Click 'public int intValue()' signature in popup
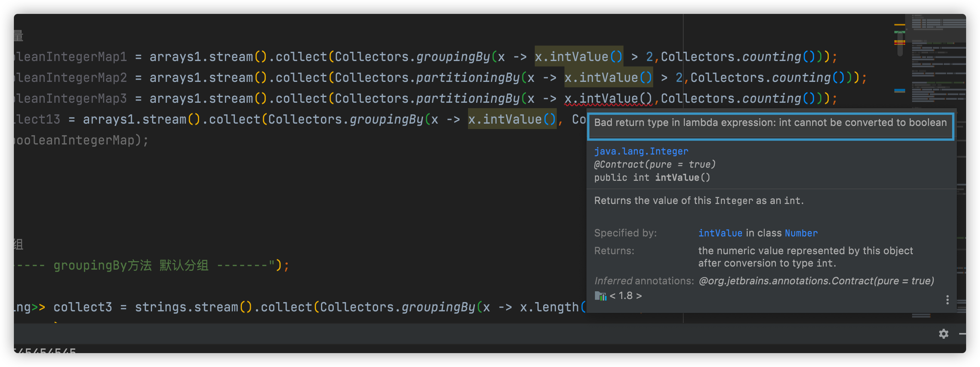Image resolution: width=980 pixels, height=367 pixels. (652, 178)
